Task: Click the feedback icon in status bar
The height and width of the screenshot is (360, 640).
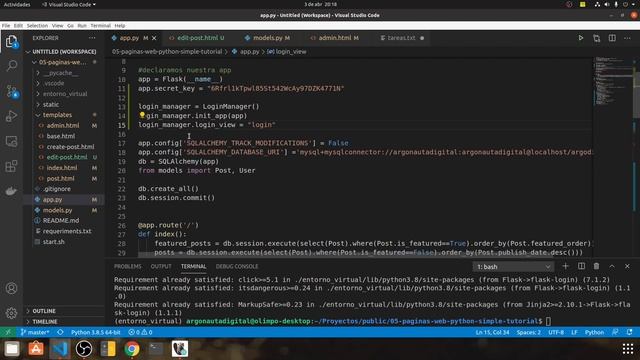Action: point(615,332)
